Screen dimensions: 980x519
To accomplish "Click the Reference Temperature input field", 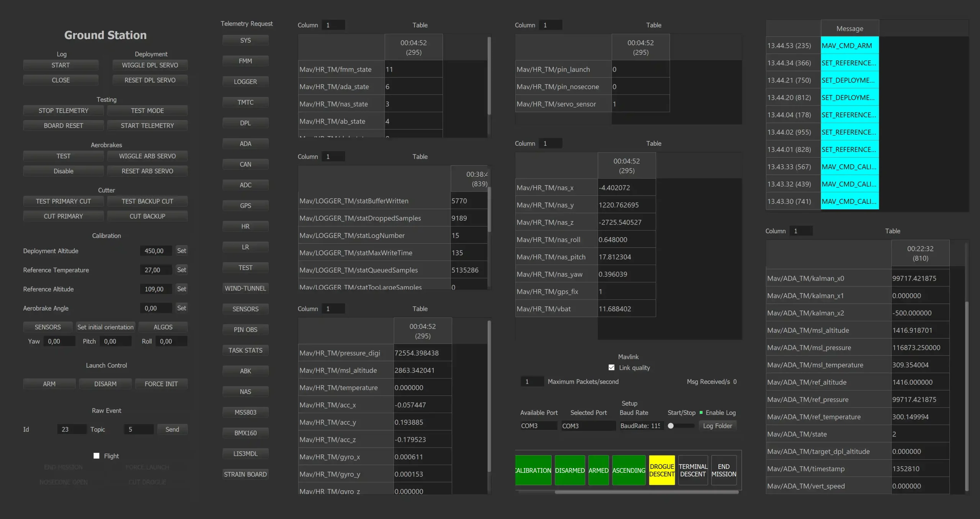I will click(x=155, y=270).
